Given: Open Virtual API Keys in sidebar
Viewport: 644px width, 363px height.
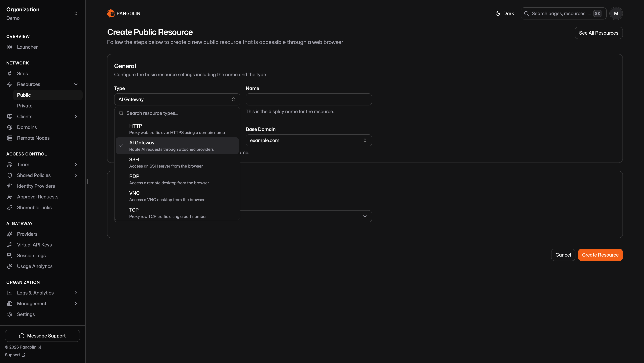Looking at the screenshot, I should coord(42,245).
